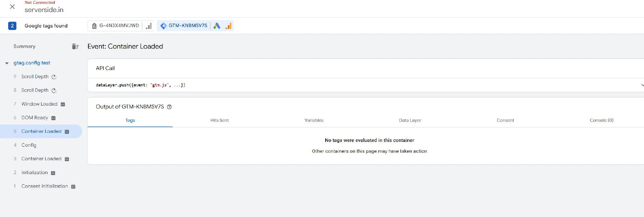The height and width of the screenshot is (217, 644).
Task: Switch to the Hits Sent tab
Action: point(220,120)
